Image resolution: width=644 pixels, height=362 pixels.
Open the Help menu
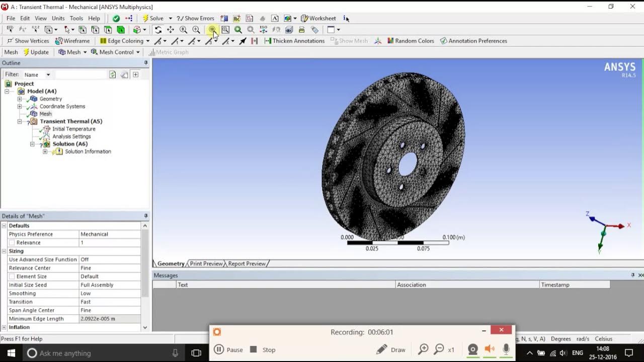[x=94, y=18]
